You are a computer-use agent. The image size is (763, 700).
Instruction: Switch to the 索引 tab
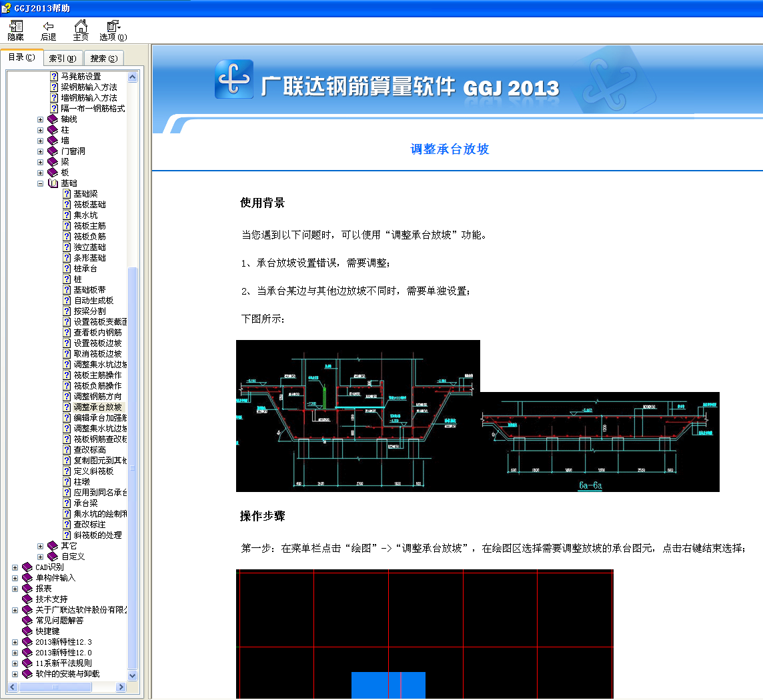[x=63, y=59]
